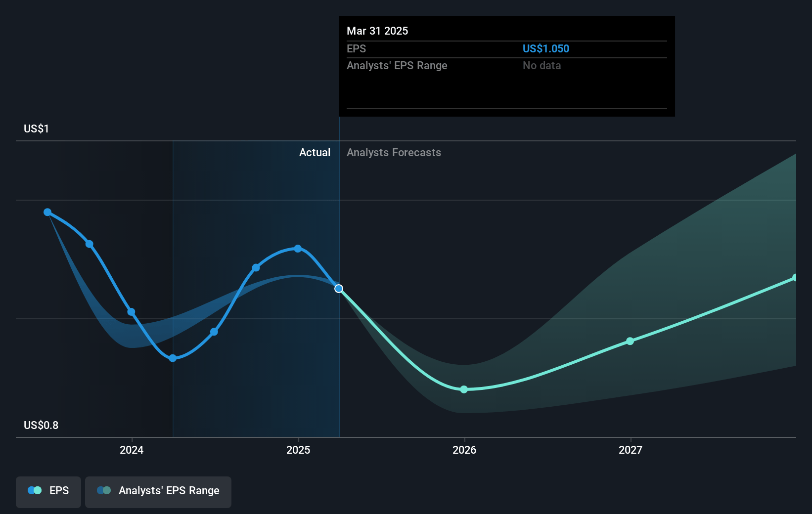The image size is (812, 514).
Task: Click the EPS low point in early 2024
Action: [173, 358]
